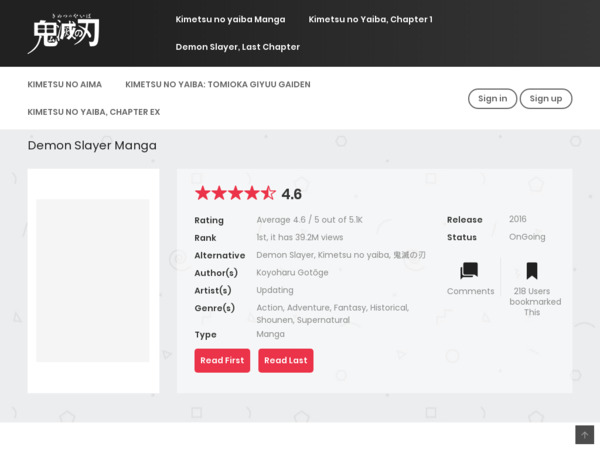The image size is (600, 450).
Task: Click the 4.6 rating score number
Action: click(292, 194)
